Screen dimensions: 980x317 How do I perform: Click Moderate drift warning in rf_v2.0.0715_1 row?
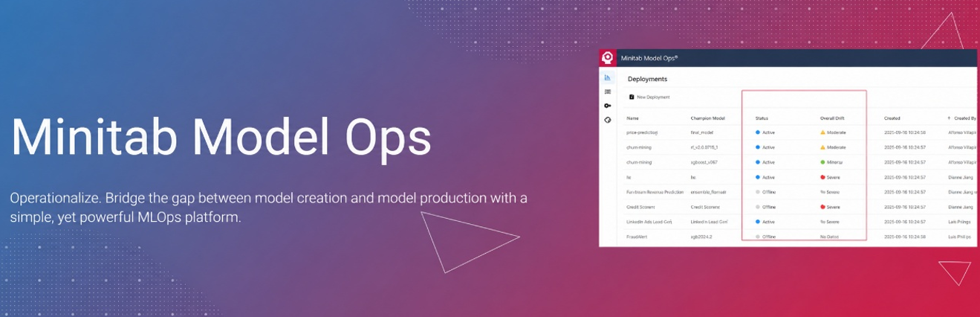point(833,147)
